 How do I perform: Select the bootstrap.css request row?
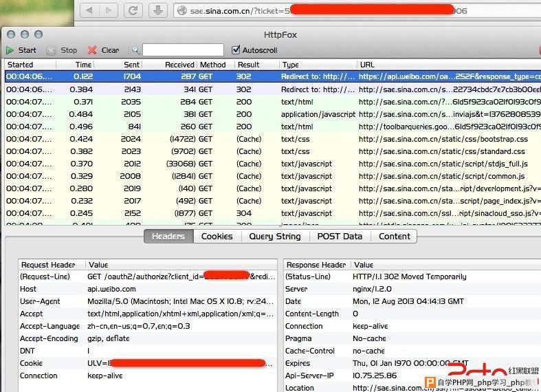(273, 139)
